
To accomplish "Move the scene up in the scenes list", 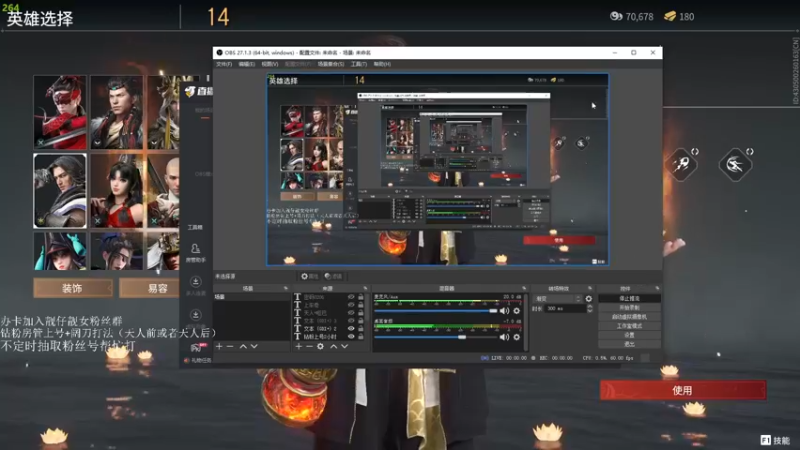I will (x=243, y=346).
